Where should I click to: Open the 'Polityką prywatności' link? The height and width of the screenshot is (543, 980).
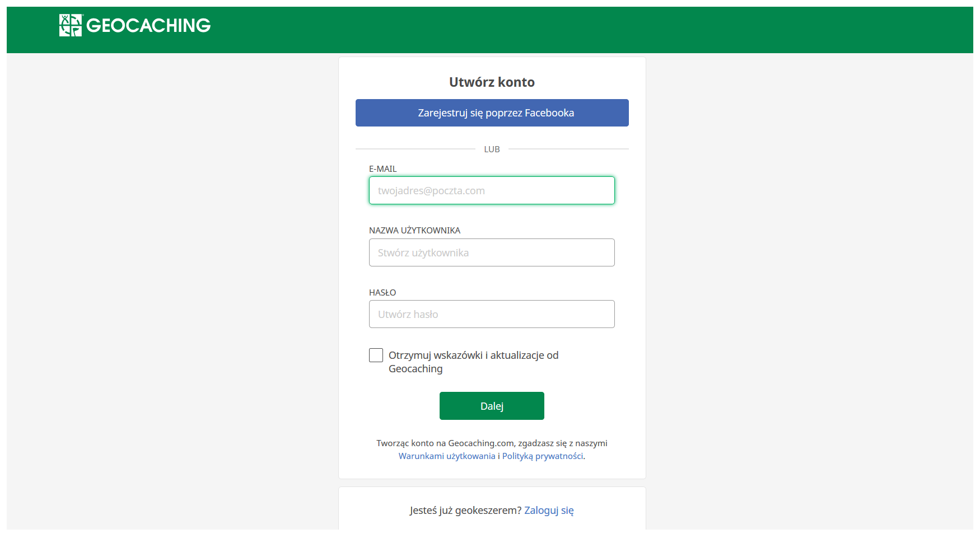tap(542, 456)
